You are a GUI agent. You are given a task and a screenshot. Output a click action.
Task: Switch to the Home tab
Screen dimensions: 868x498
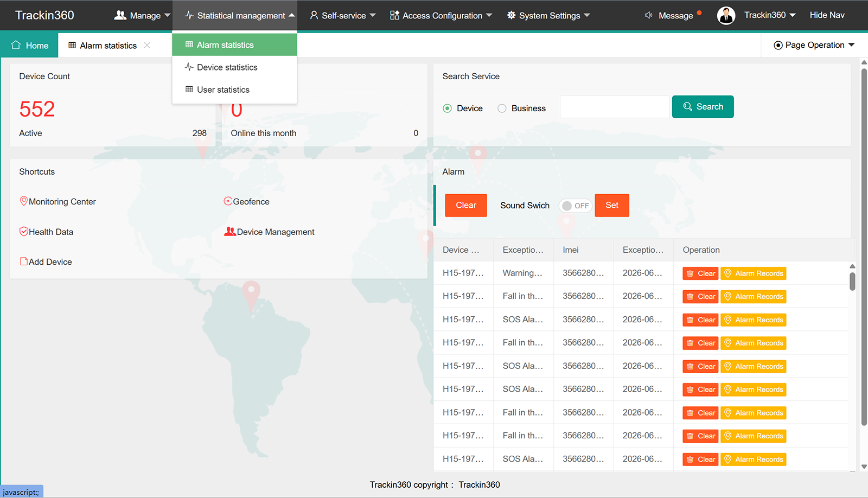(x=30, y=45)
